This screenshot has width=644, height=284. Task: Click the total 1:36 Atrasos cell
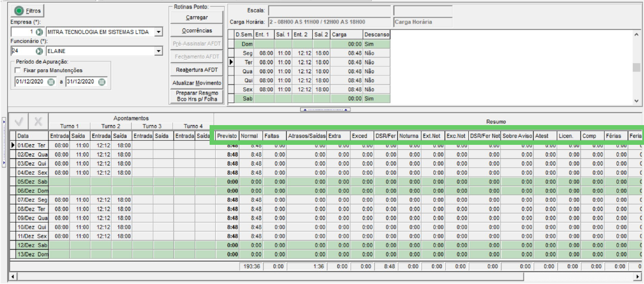tap(307, 267)
